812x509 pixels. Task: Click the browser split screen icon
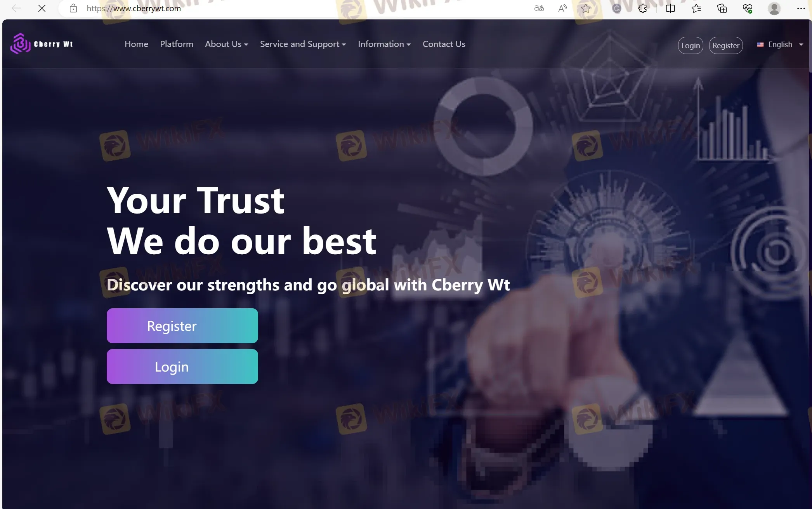pyautogui.click(x=670, y=8)
